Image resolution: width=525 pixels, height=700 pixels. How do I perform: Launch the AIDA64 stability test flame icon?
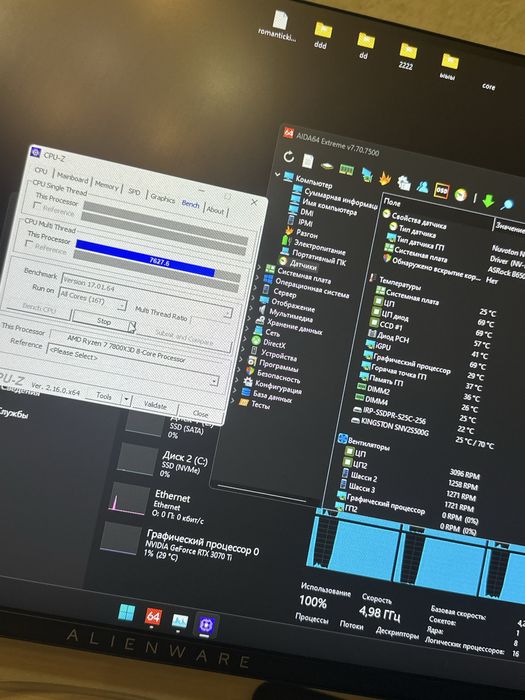point(384,178)
